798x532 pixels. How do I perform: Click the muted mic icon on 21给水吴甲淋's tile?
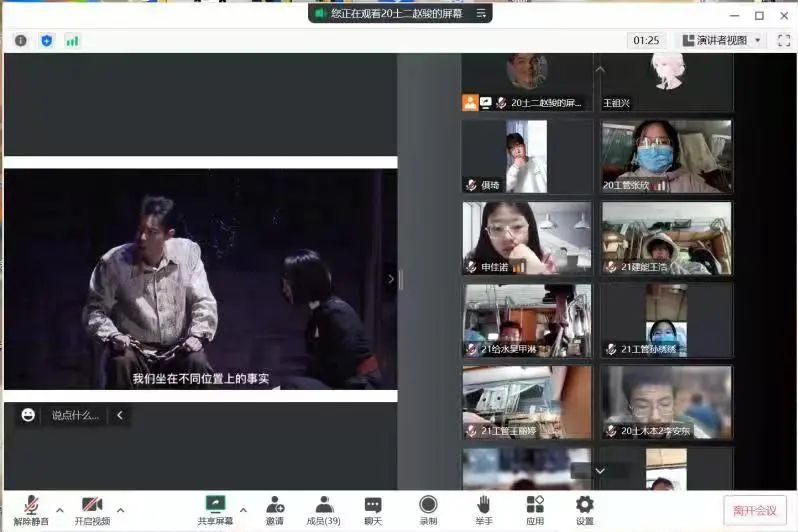471,349
